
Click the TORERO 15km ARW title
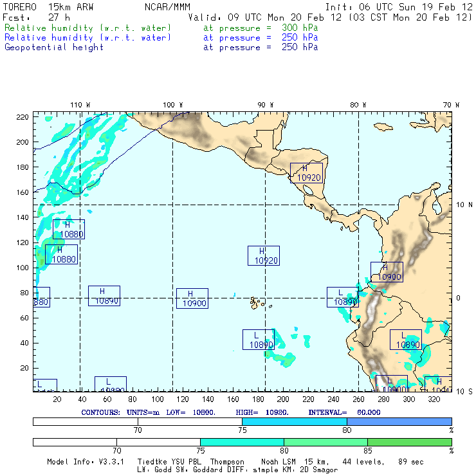[49, 6]
